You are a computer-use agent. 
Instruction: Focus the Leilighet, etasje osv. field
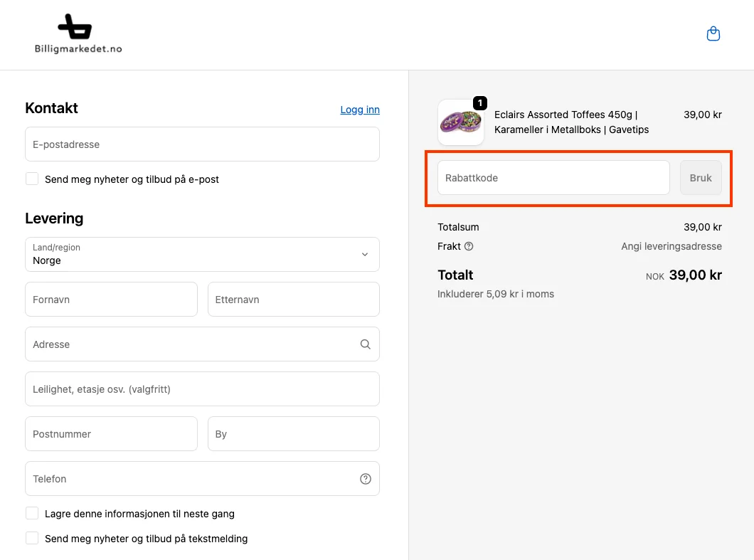pyautogui.click(x=203, y=389)
